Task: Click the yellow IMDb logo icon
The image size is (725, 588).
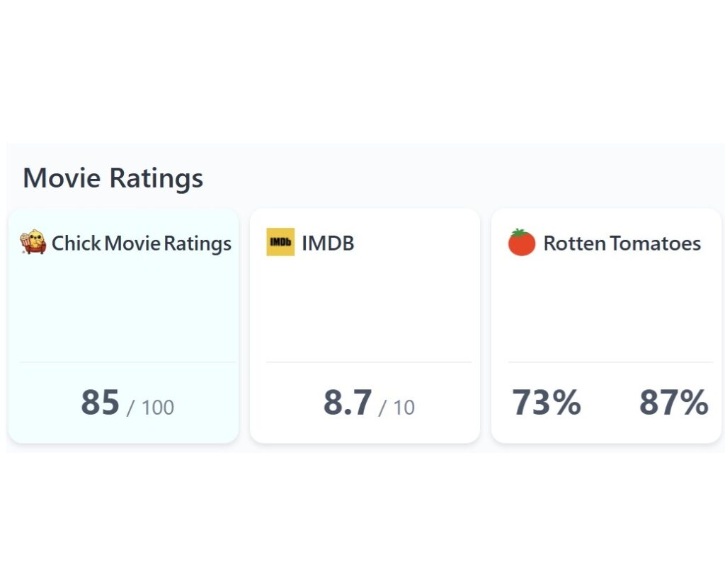Action: [x=280, y=242]
